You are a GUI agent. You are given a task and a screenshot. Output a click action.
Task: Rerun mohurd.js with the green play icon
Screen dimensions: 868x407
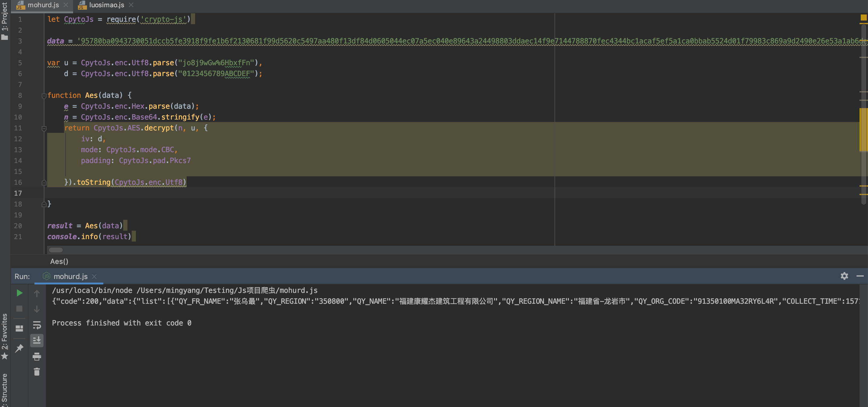(x=20, y=293)
